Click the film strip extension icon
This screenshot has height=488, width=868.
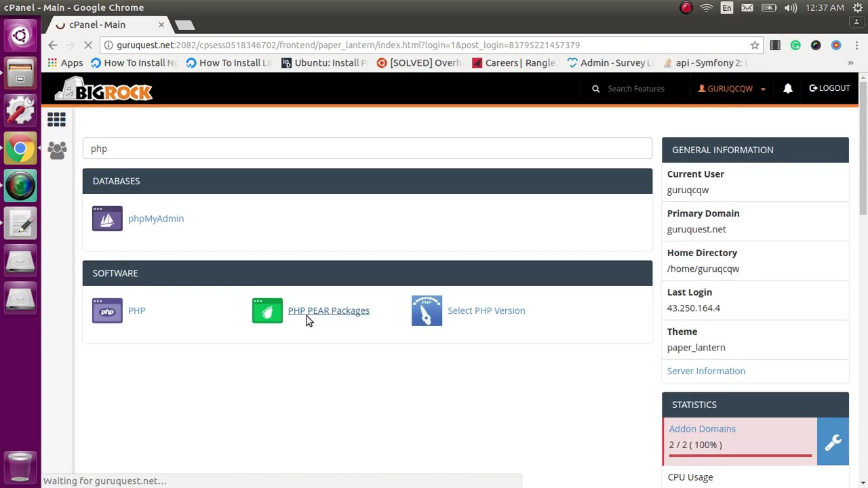point(775,45)
